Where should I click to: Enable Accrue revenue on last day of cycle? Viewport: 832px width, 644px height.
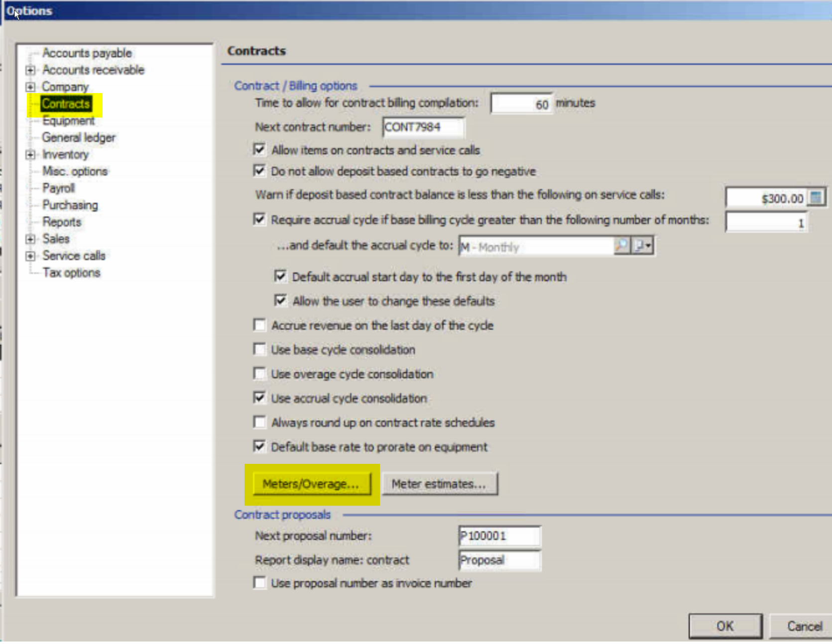[x=259, y=325]
